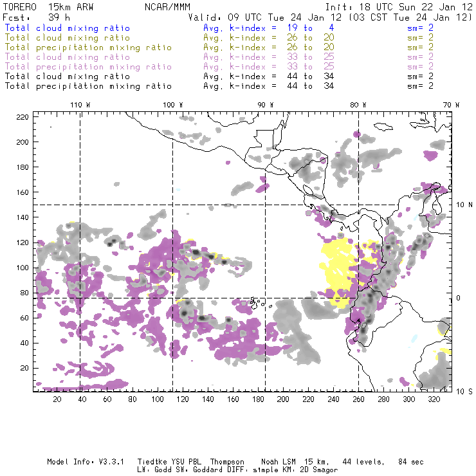Image resolution: width=476 pixels, height=476 pixels.
Task: Click the '80 W' longitude label
Action: [358, 105]
